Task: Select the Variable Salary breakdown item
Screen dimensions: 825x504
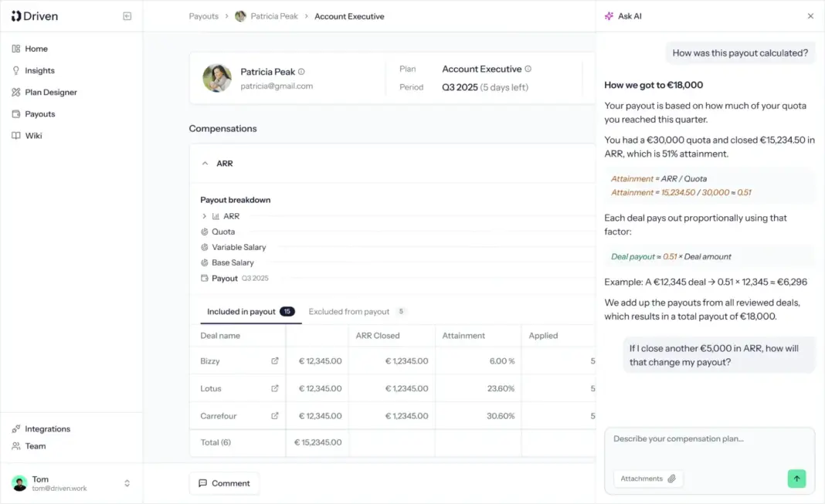Action: 239,247
